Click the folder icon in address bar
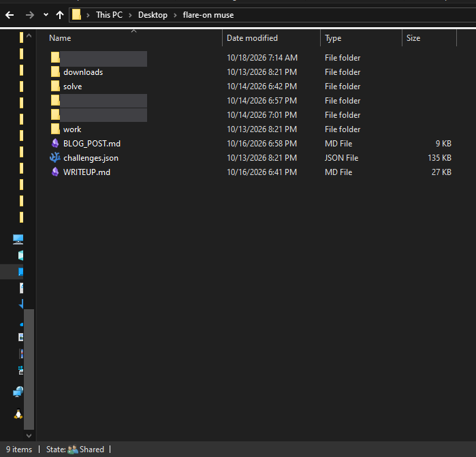Viewport: 476px width, 457px height. pyautogui.click(x=76, y=14)
